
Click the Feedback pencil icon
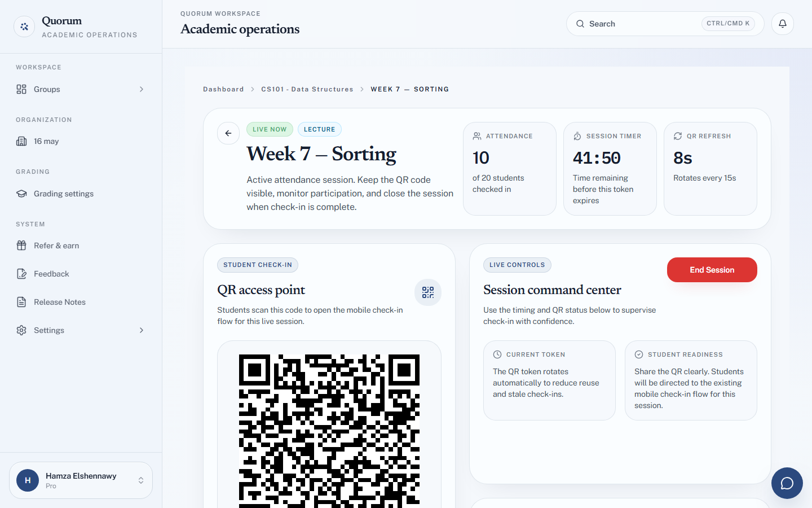[x=21, y=274]
